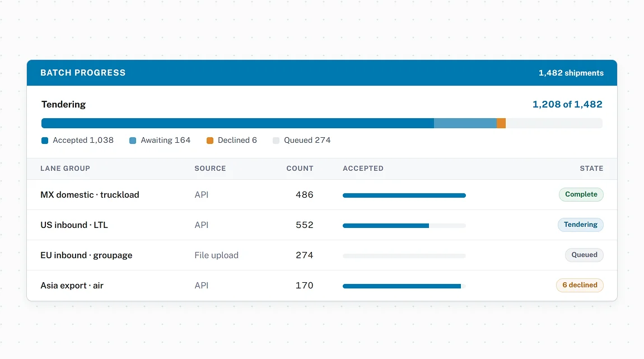The image size is (644, 359).
Task: Click the US inbound accepted progress bar
Action: pos(404,226)
